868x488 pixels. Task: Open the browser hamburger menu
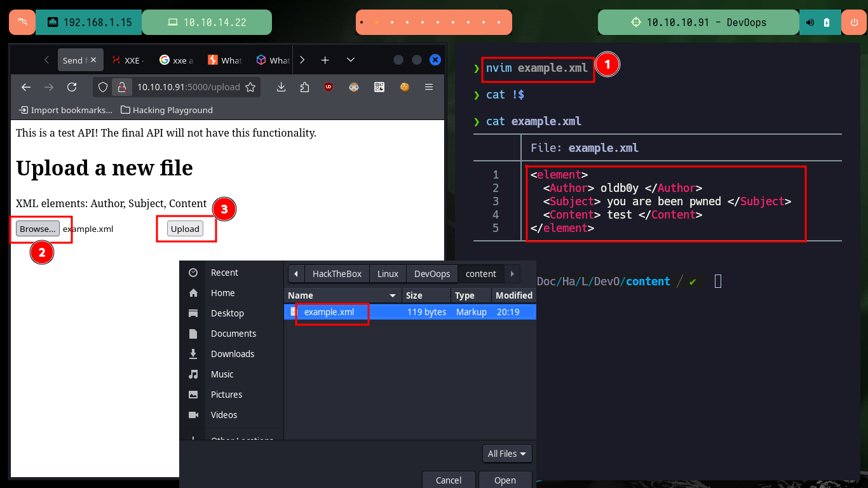click(x=429, y=87)
